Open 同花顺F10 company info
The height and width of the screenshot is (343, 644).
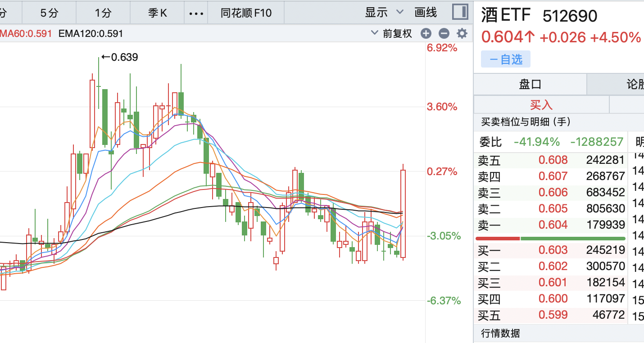(246, 13)
